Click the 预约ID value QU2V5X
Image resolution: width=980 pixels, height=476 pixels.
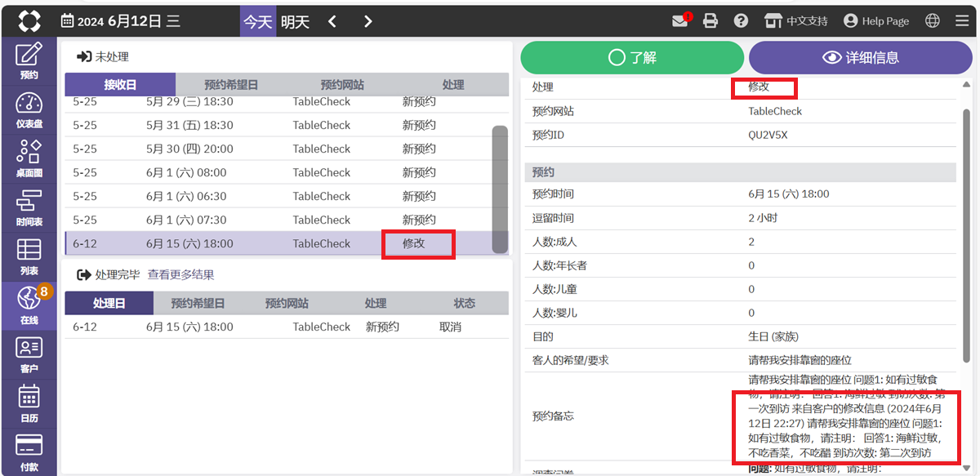768,135
